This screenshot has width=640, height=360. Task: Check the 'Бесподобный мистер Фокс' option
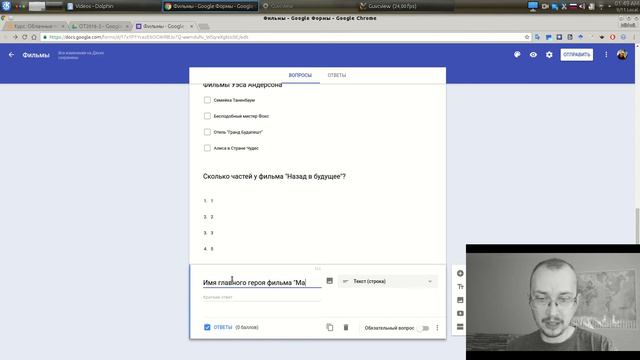point(207,116)
